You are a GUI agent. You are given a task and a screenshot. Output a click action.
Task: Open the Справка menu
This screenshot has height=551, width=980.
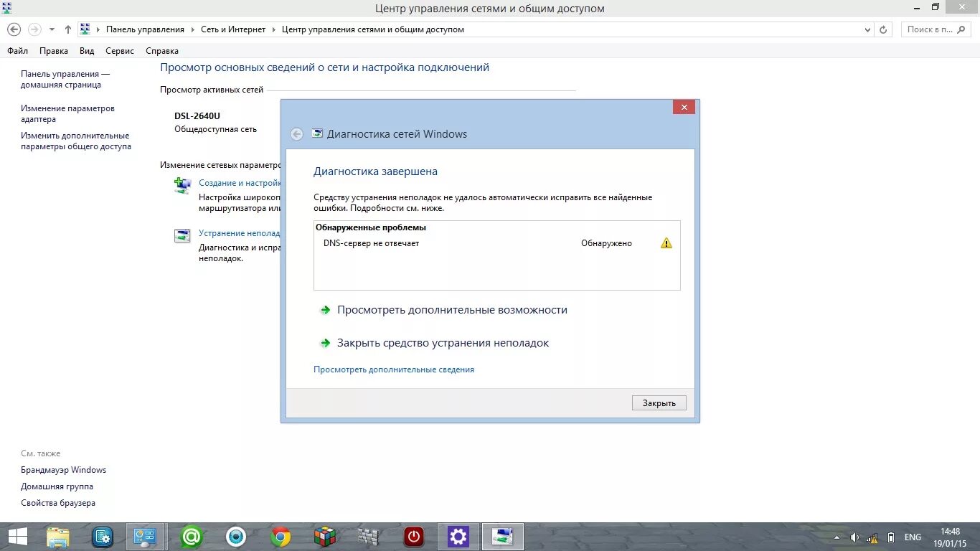[x=162, y=51]
